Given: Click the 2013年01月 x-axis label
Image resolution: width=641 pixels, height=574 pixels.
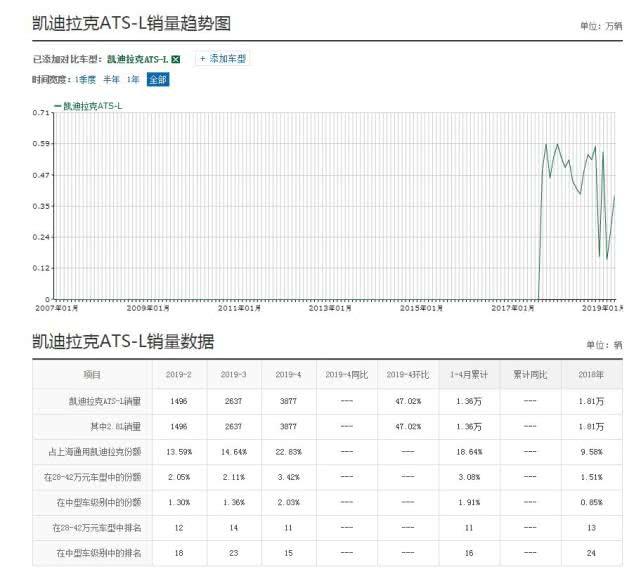Looking at the screenshot, I should click(x=330, y=308).
